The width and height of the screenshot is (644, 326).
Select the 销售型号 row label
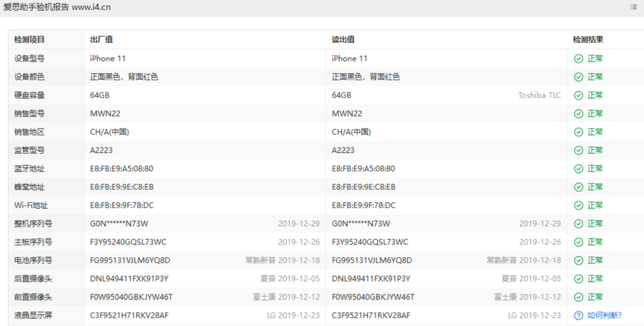pos(29,113)
